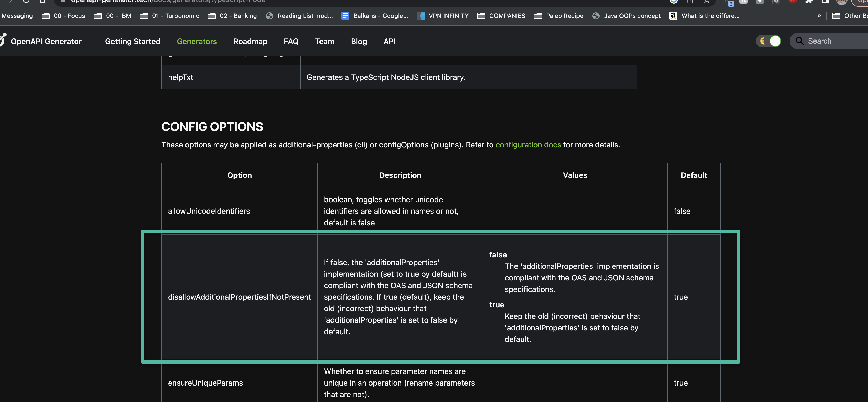Switch to the Generators section

click(x=197, y=41)
